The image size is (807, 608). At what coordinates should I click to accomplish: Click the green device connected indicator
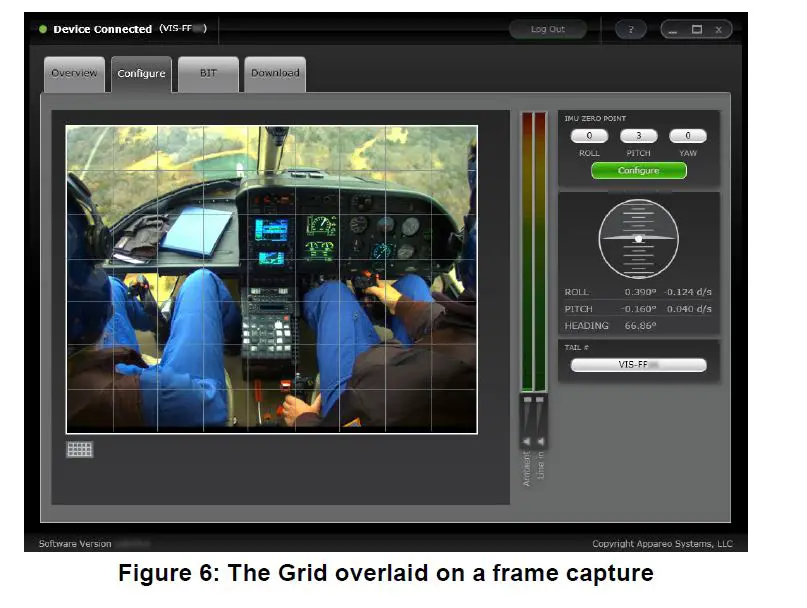coord(43,29)
